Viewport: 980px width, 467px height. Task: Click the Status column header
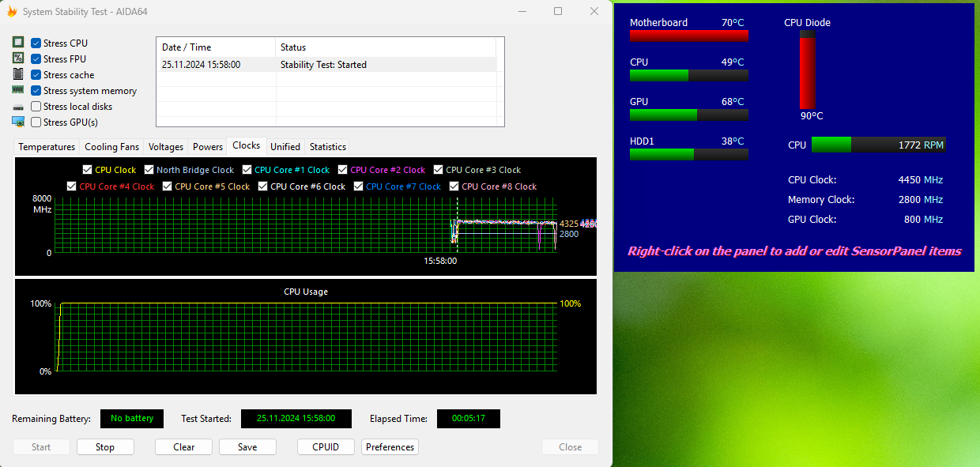coord(386,47)
